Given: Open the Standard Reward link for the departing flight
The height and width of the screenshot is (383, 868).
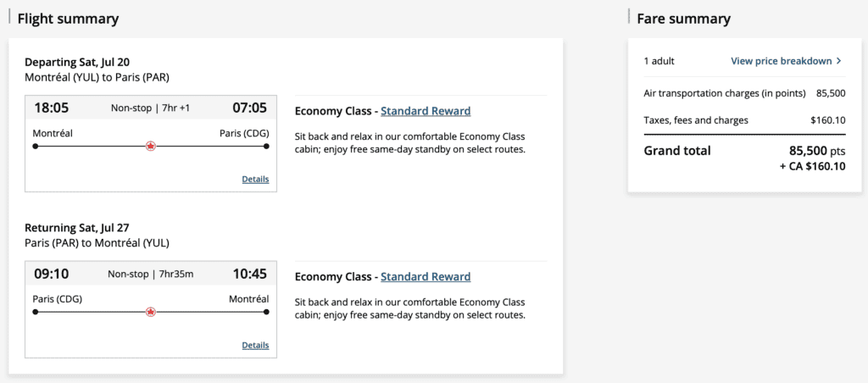Looking at the screenshot, I should (x=426, y=111).
